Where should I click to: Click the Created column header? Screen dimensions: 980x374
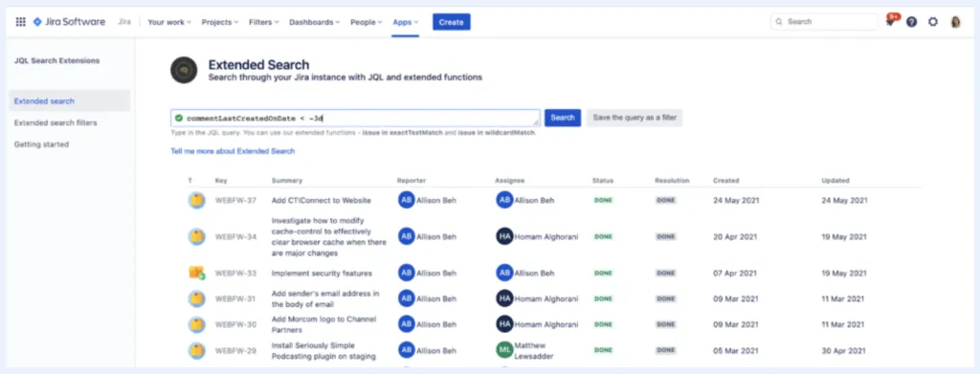(x=725, y=181)
